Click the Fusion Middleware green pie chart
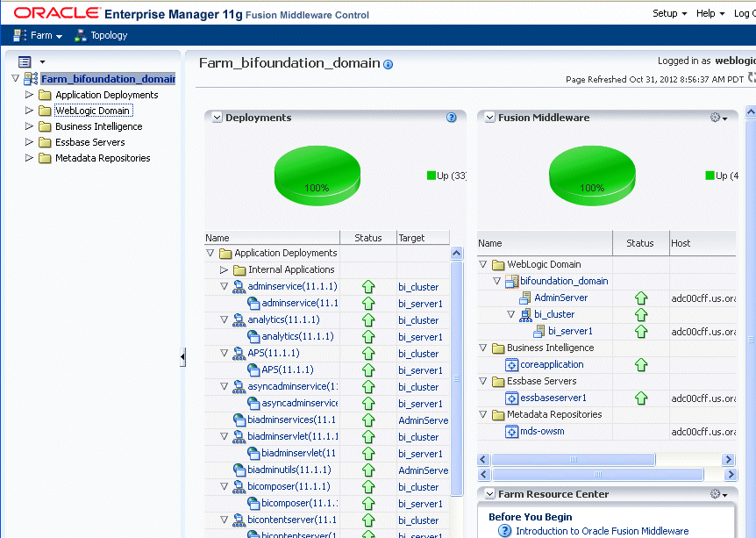Screen dimensions: 756x538 (x=592, y=176)
